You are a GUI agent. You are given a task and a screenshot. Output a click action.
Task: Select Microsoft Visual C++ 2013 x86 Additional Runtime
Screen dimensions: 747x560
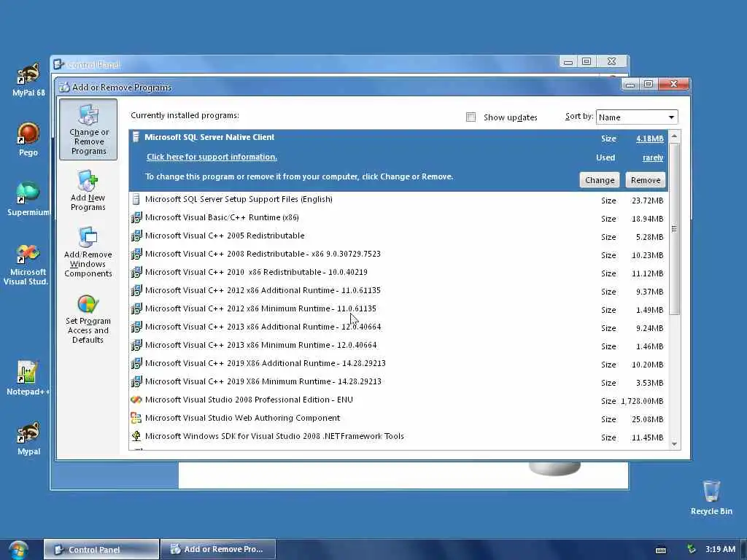tap(398, 327)
